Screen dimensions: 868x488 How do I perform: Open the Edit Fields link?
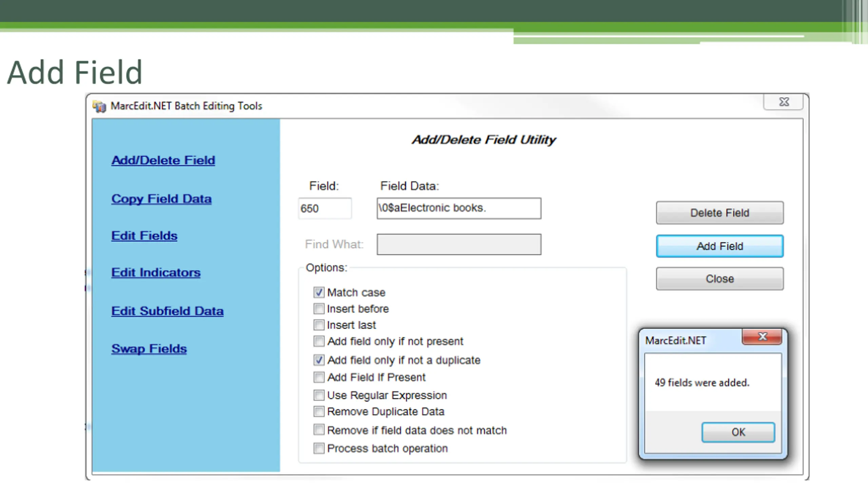point(144,236)
